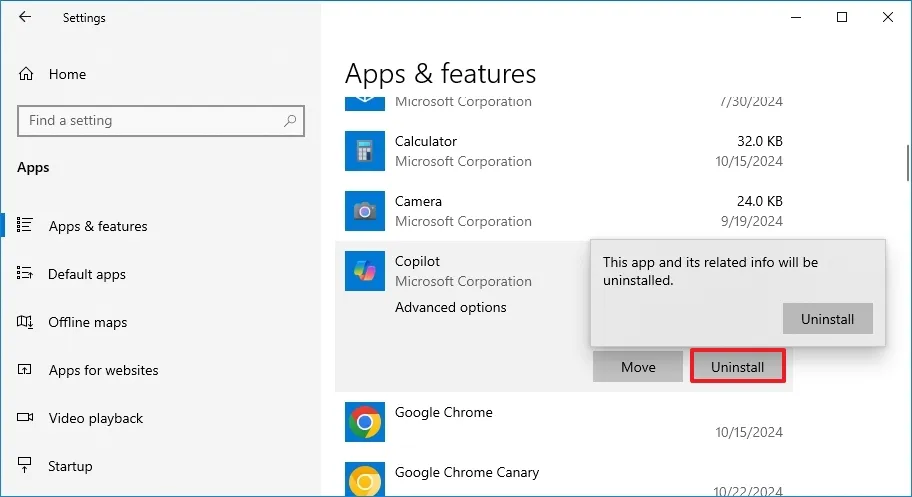The height and width of the screenshot is (497, 912).
Task: Go to Startup label
Action: [x=70, y=466]
